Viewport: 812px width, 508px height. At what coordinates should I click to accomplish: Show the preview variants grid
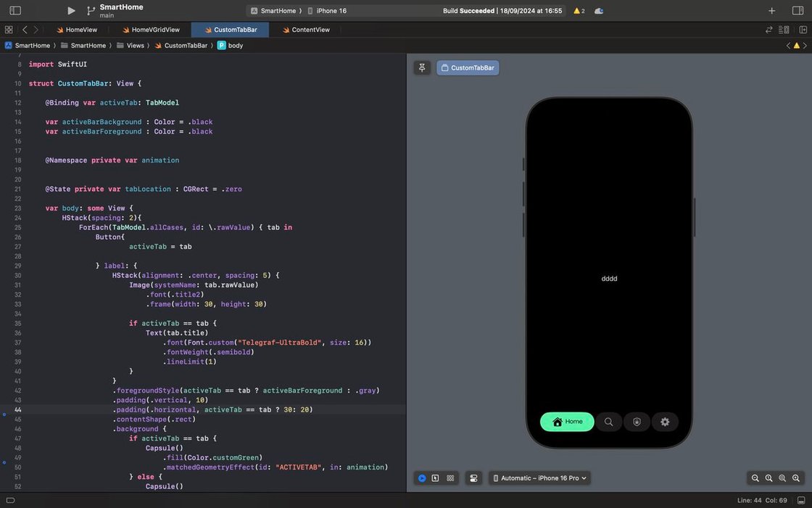click(x=450, y=478)
